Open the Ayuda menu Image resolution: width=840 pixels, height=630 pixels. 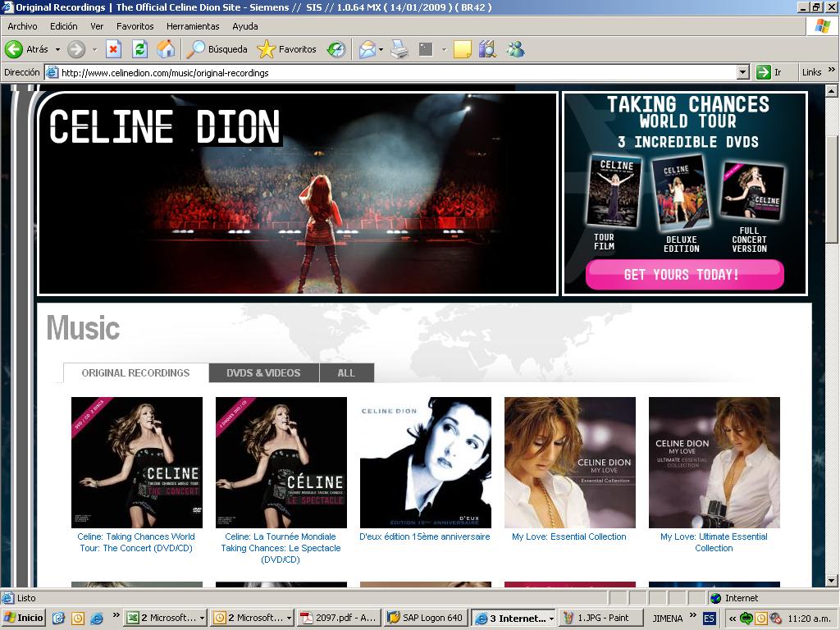coord(245,26)
